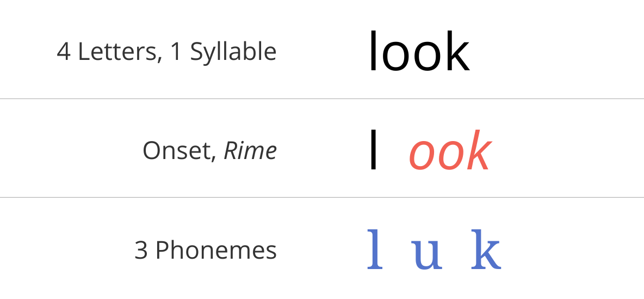Select the word "Syllable" in the top label
This screenshot has width=644, height=299.
tap(233, 53)
